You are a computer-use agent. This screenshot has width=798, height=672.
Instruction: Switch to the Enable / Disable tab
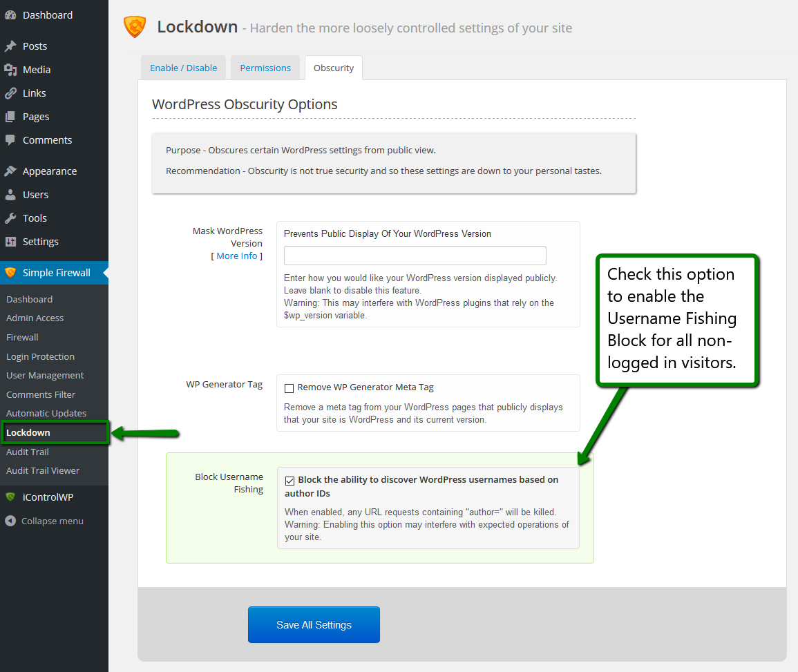tap(183, 68)
